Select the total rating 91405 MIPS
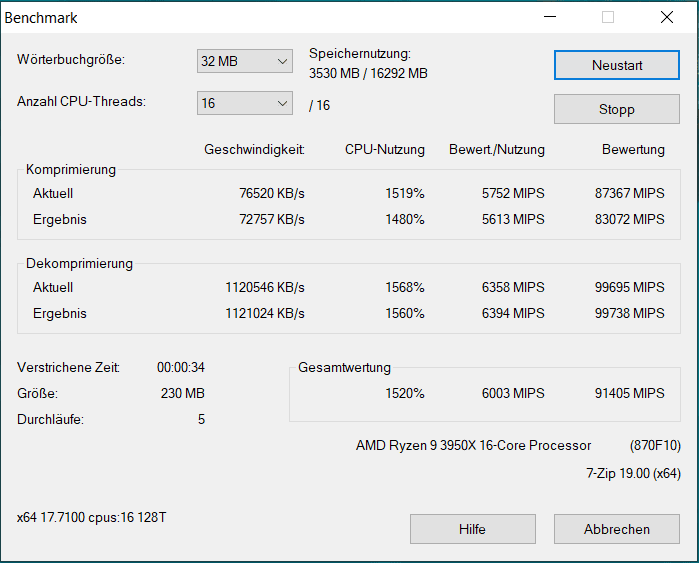 click(629, 393)
